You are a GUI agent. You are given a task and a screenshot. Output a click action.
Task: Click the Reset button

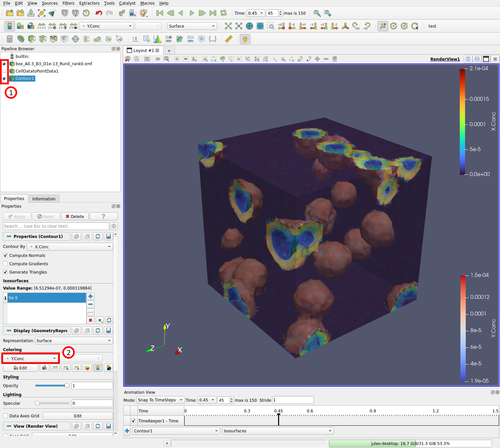(x=46, y=216)
